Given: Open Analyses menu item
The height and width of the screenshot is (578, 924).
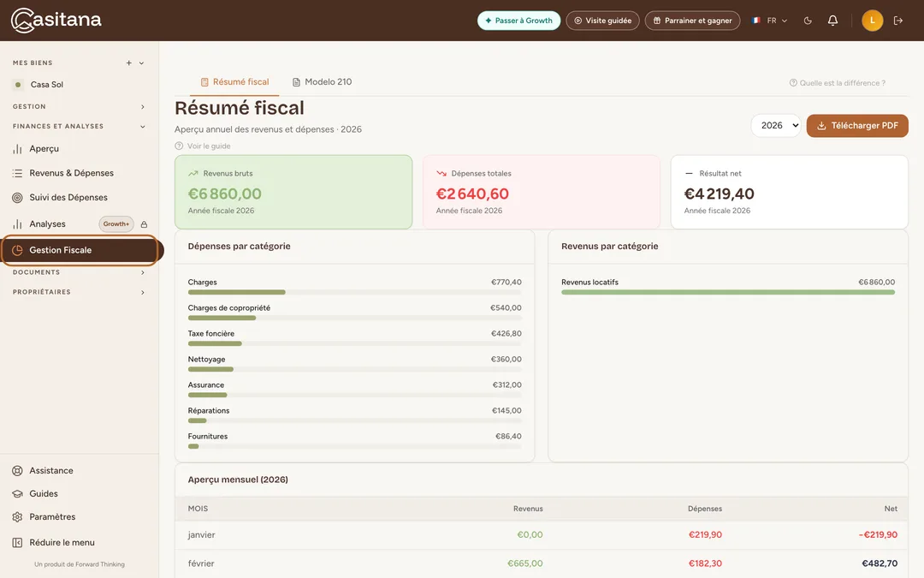Looking at the screenshot, I should [x=47, y=224].
